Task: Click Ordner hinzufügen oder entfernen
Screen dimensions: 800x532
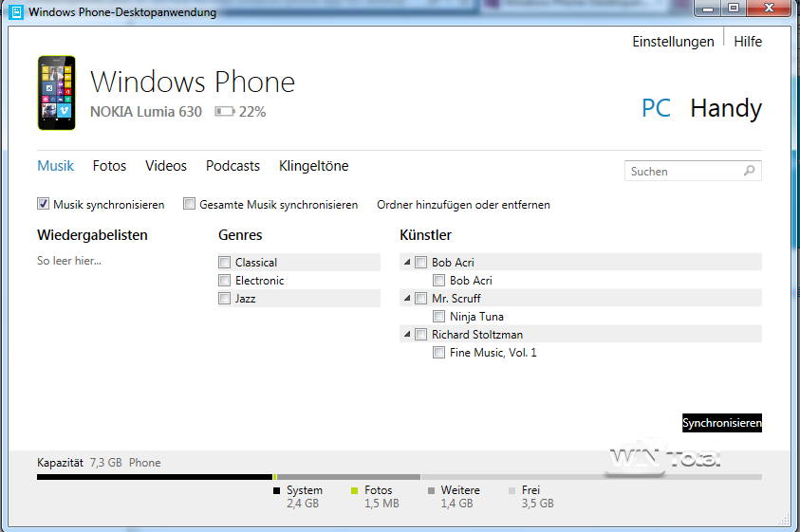Action: coord(463,205)
